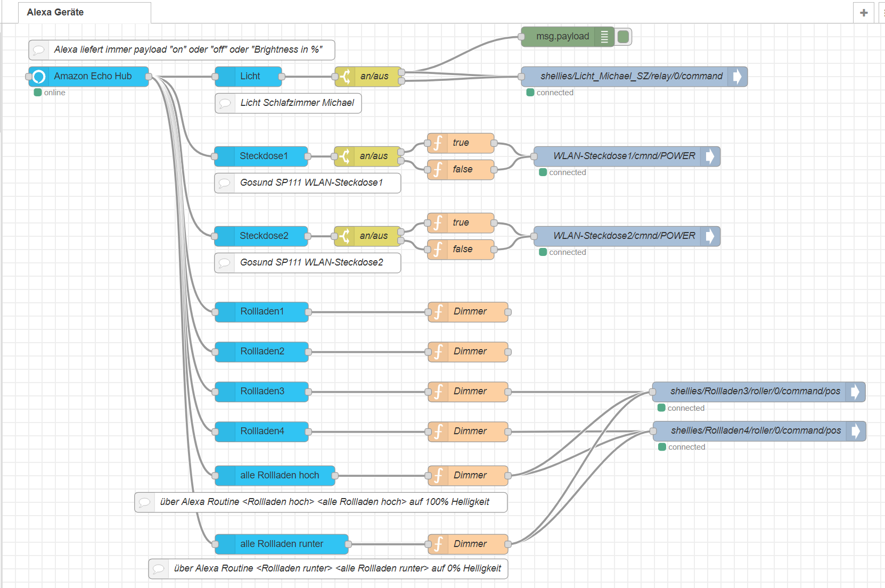Select shellies/Rollladen4/roller/0/command/pos node label

click(756, 430)
